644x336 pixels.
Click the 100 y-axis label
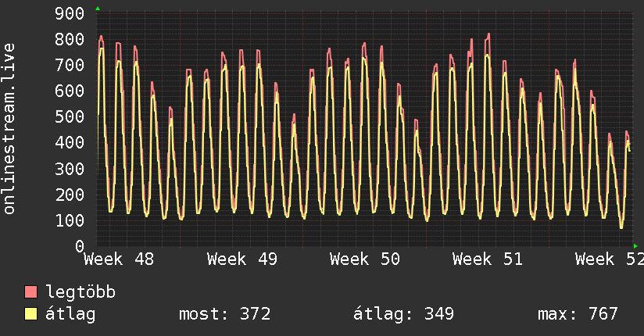(70, 220)
